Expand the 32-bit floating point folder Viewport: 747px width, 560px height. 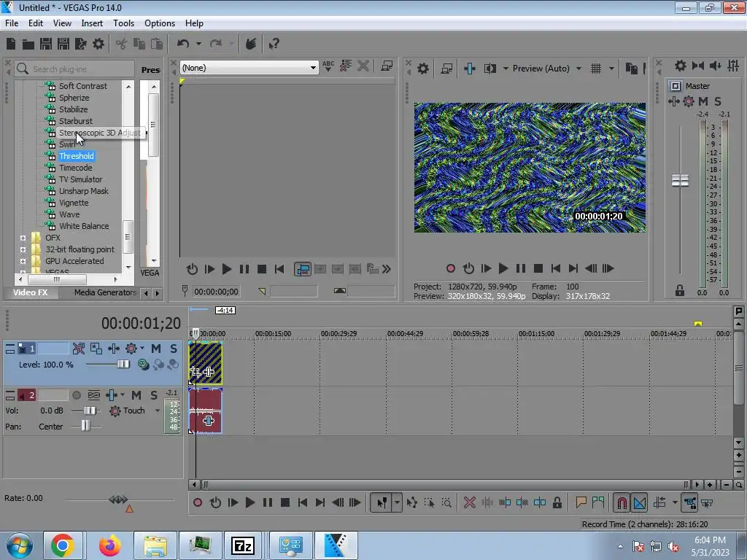point(23,249)
